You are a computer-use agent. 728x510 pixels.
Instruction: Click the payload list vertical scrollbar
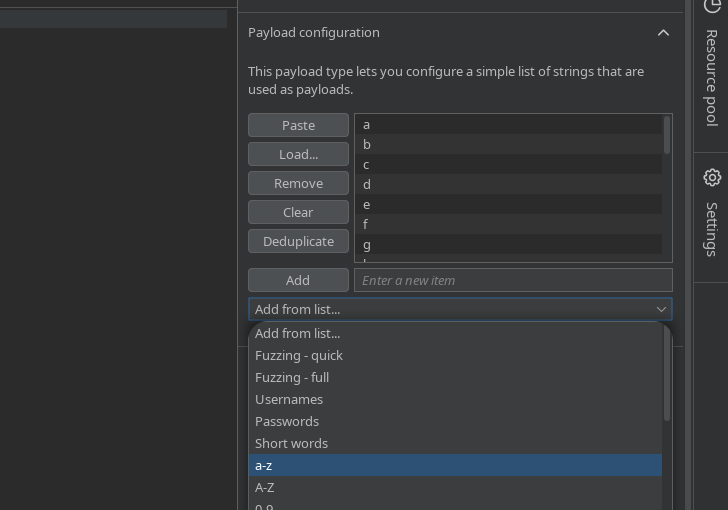[667, 135]
